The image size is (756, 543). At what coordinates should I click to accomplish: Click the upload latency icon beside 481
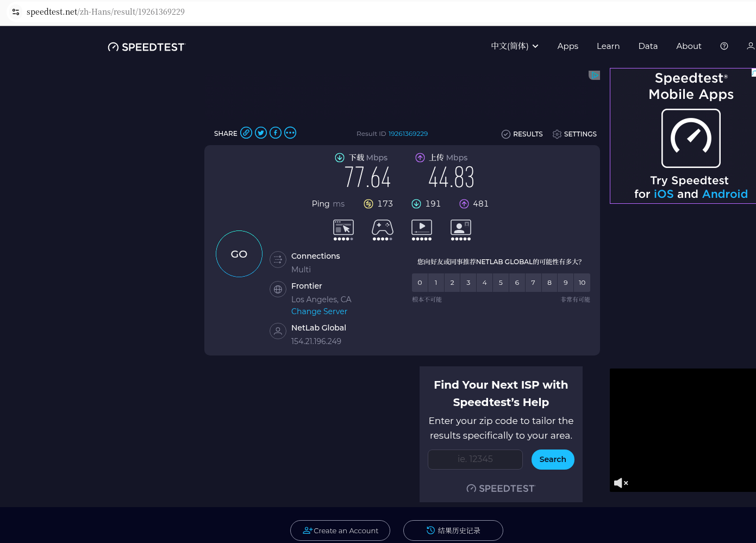(x=464, y=204)
